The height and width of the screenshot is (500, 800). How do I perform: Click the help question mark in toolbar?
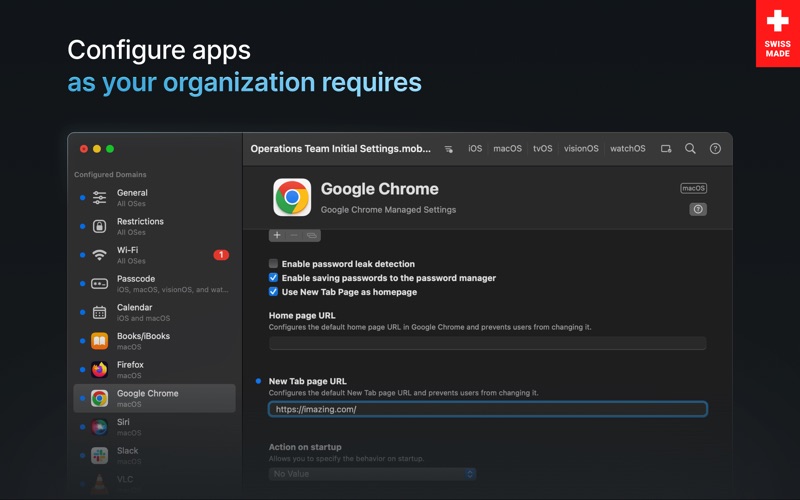[x=715, y=148]
